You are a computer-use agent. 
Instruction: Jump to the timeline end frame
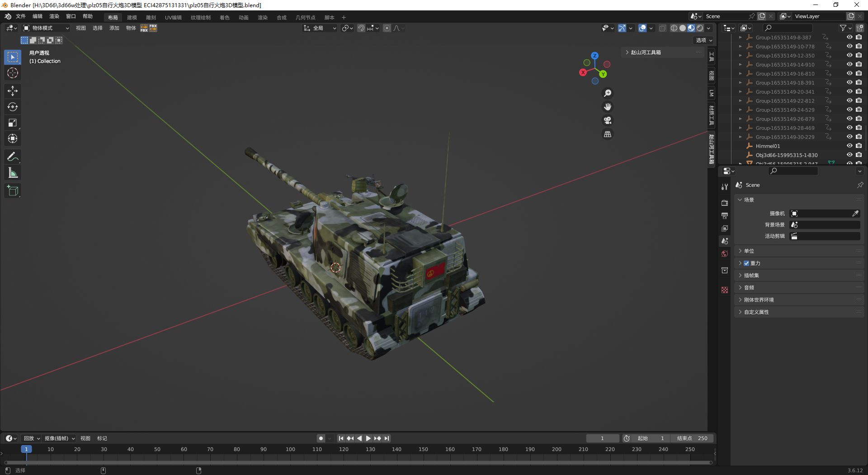(387, 438)
